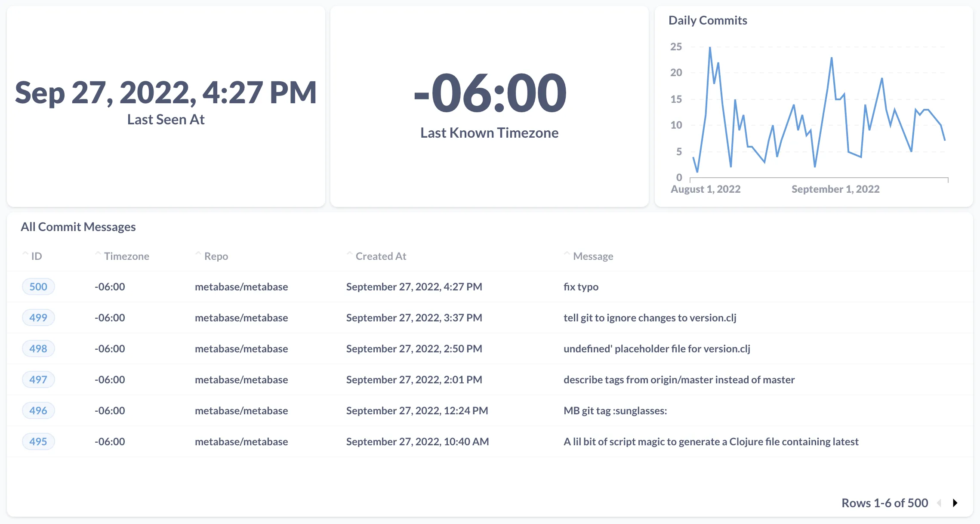Click 'September 27, 2022, 12:24 PM' cell
This screenshot has height=524, width=980.
tap(417, 410)
